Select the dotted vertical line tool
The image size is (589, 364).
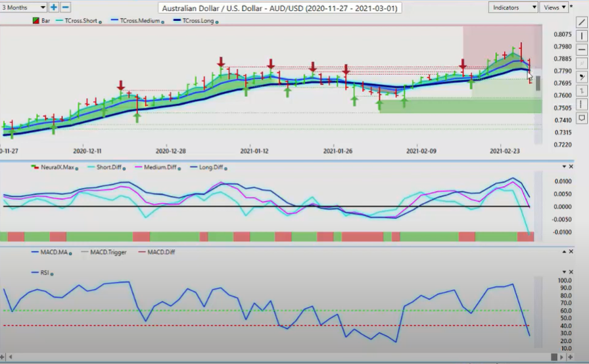click(582, 104)
